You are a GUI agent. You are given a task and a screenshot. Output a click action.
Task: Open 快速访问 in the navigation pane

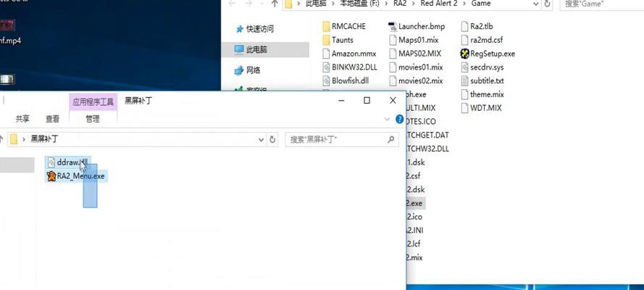click(x=255, y=29)
